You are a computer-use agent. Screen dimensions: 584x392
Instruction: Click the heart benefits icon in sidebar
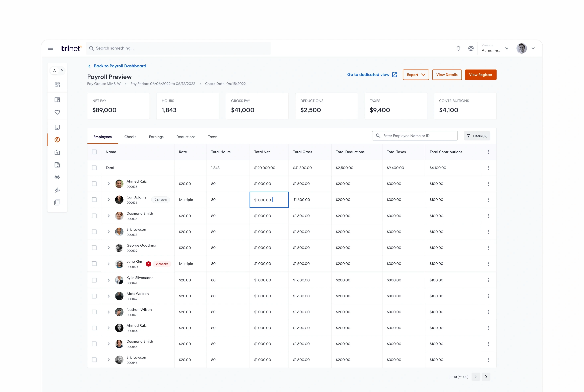click(57, 112)
